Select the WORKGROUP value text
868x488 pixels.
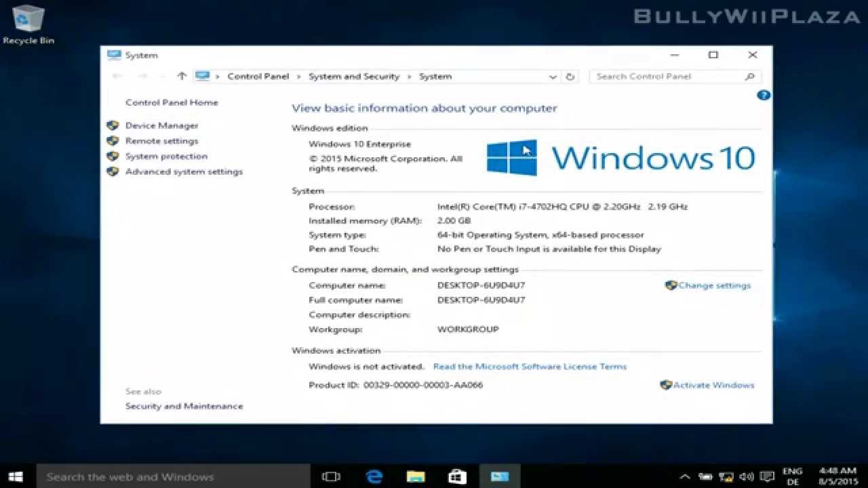tap(468, 329)
